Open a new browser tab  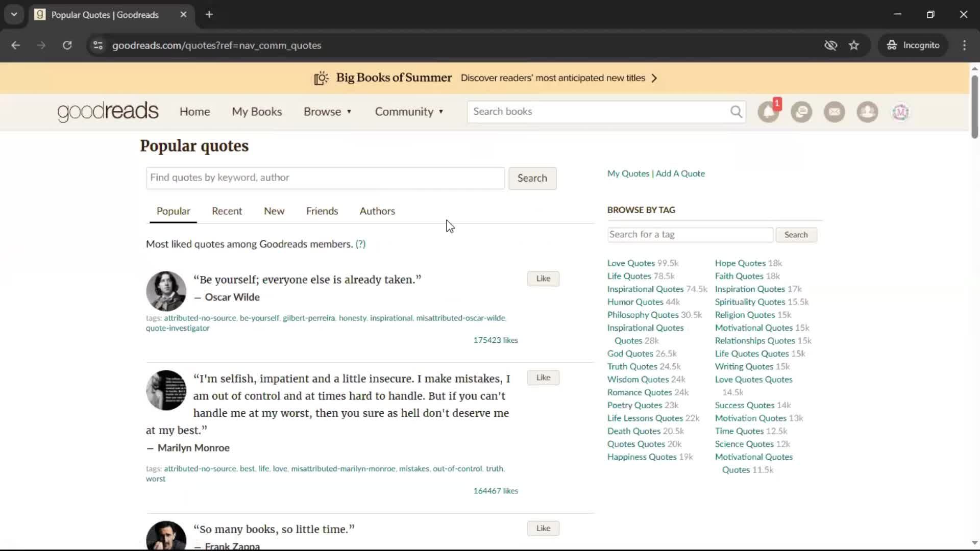coord(209,15)
